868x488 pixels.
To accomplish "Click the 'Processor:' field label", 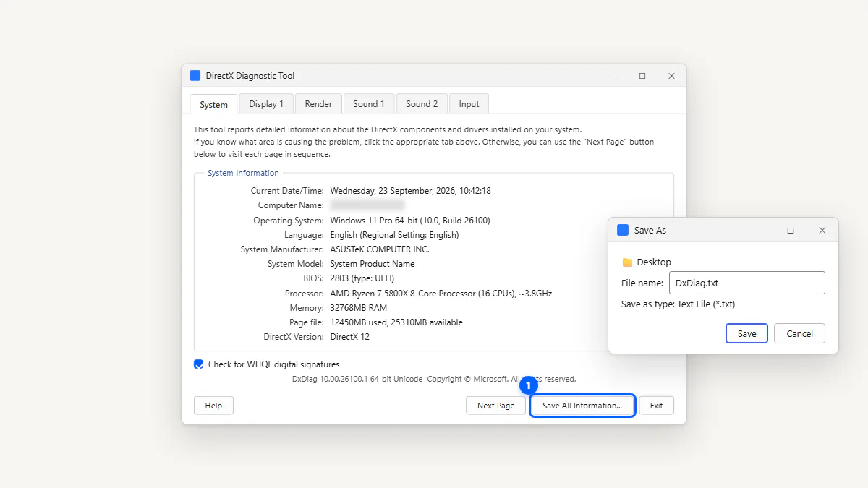I will pos(305,294).
